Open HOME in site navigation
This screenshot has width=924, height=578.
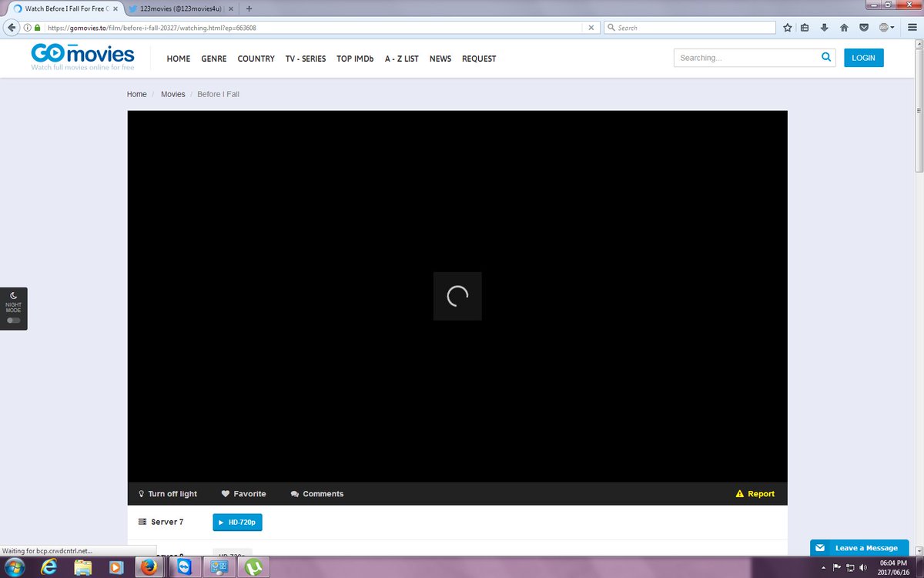179,59
